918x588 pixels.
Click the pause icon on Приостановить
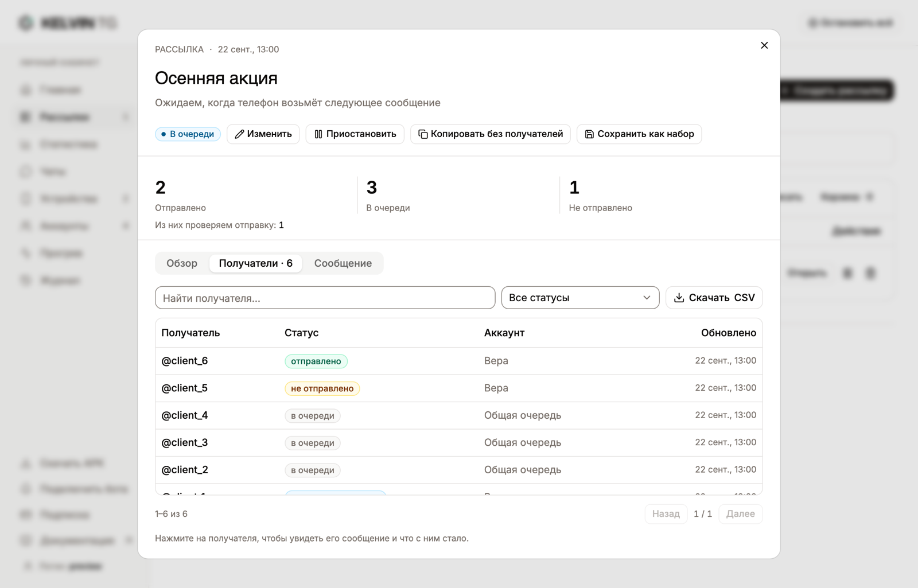click(318, 134)
